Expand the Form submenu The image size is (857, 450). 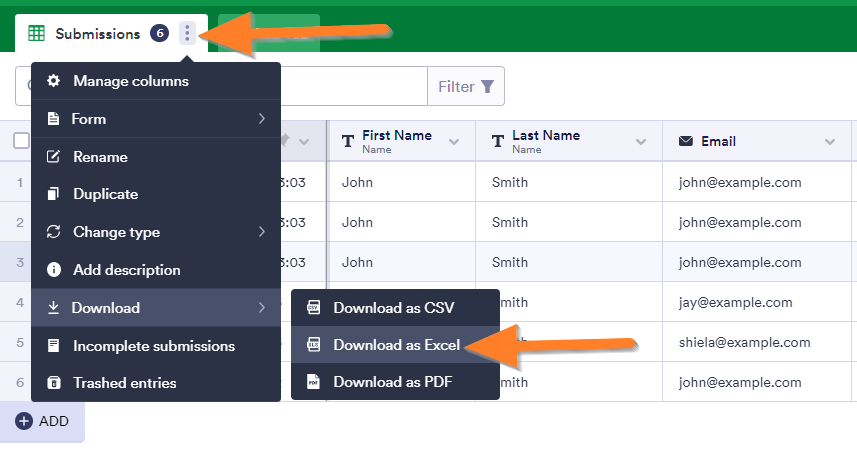pos(261,119)
